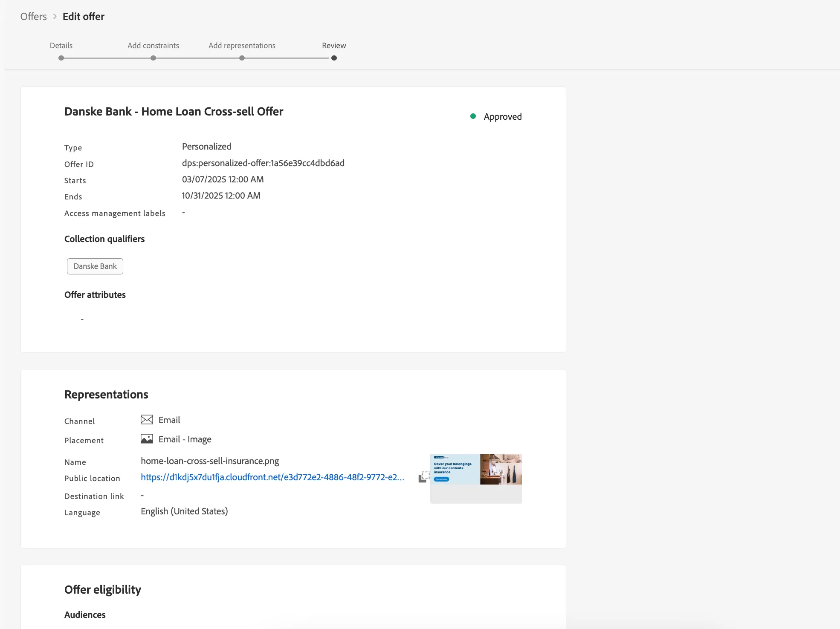Click the green Approved status dot
840x629 pixels.
(473, 116)
